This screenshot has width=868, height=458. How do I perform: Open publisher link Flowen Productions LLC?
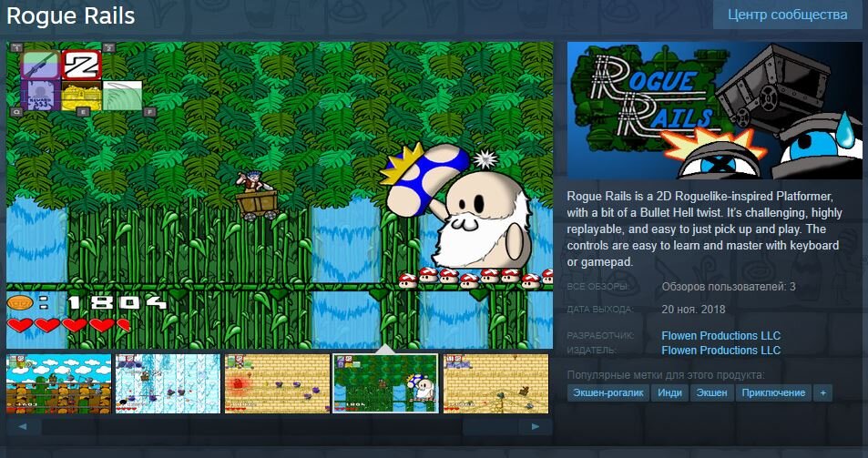point(720,351)
